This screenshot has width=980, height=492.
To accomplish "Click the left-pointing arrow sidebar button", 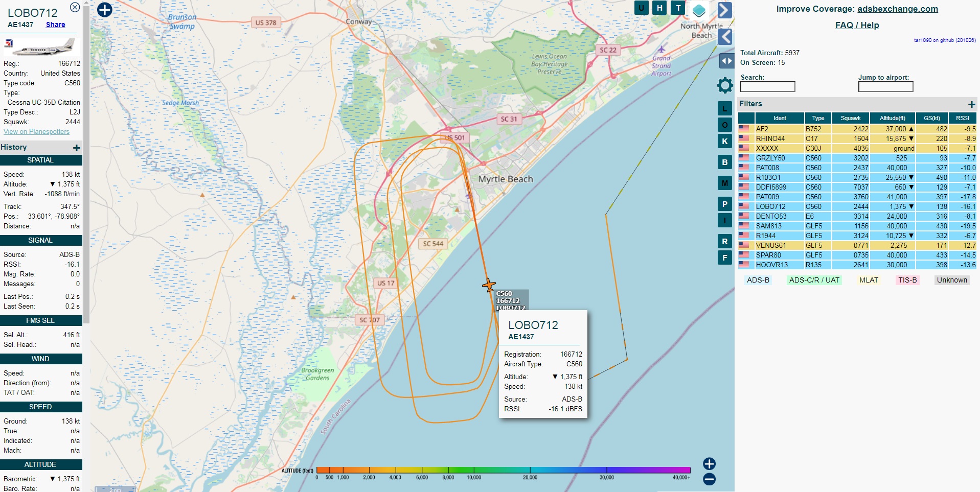I will [x=724, y=37].
